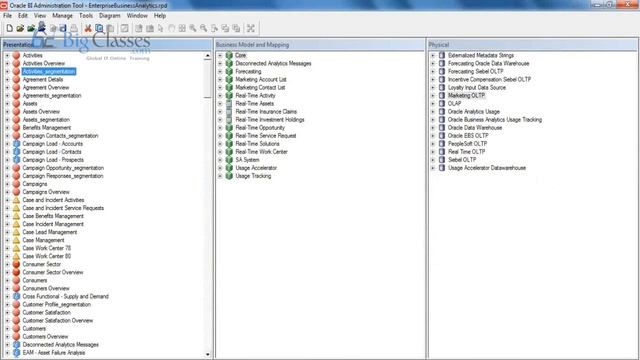Select Assets Overview in the Presentation pane
This screenshot has width=640, height=360.
[41, 111]
